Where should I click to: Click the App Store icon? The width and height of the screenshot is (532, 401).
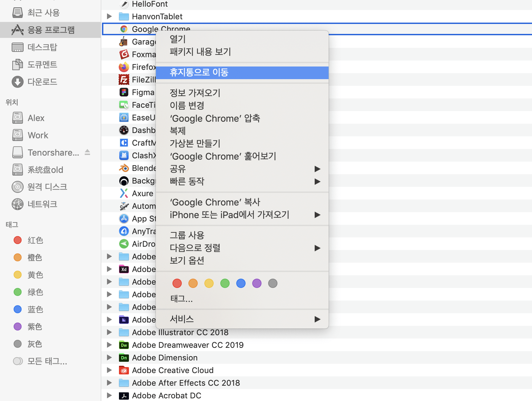[124, 219]
